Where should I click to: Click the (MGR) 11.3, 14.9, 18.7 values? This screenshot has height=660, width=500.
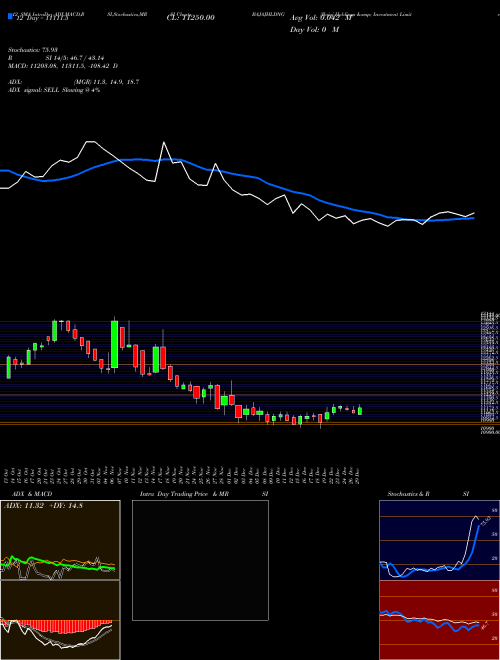[x=106, y=82]
